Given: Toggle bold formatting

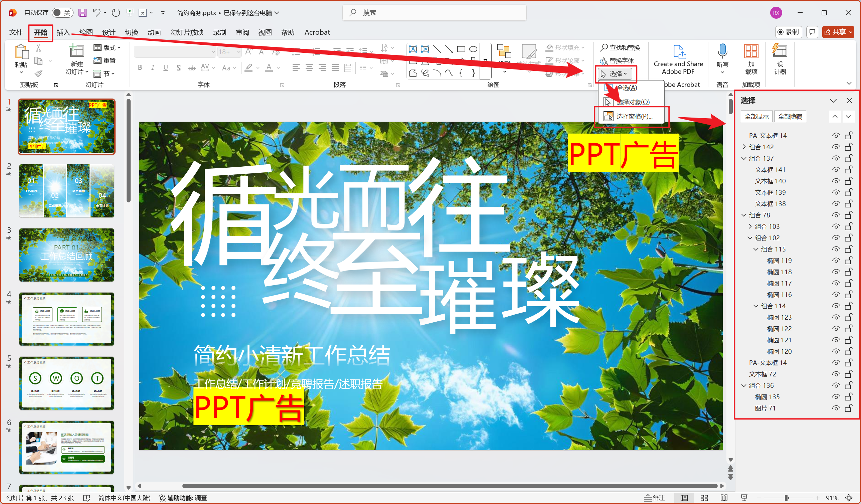Looking at the screenshot, I should pos(140,67).
